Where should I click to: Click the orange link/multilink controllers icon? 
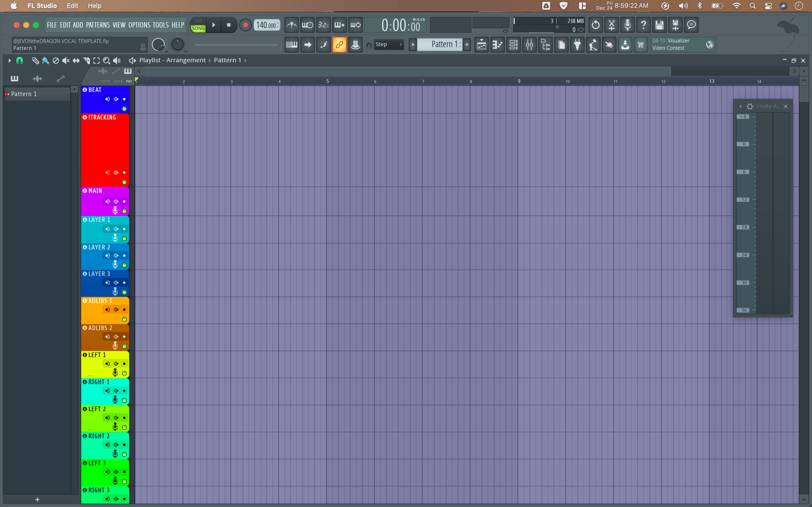coord(339,44)
